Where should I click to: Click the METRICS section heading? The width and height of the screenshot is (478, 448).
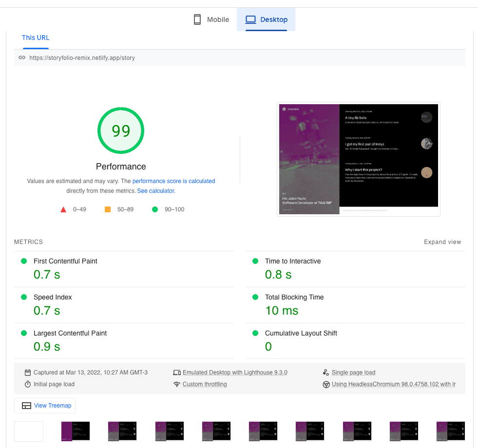(x=28, y=242)
